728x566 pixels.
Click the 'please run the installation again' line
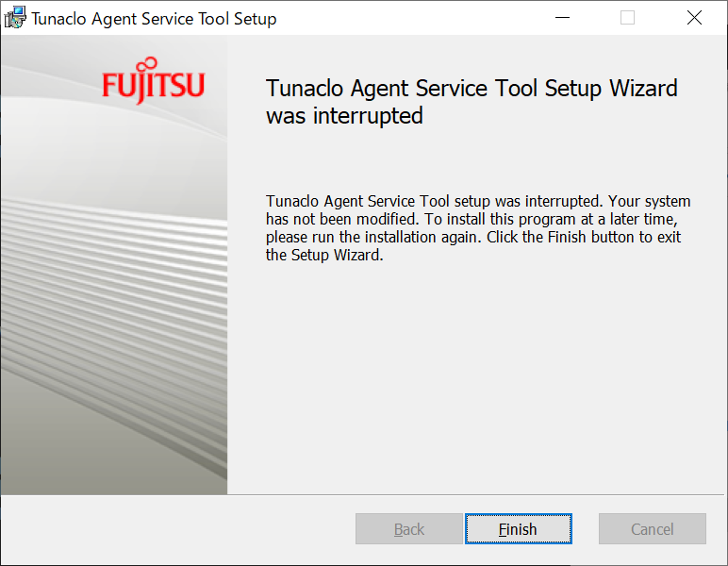472,238
